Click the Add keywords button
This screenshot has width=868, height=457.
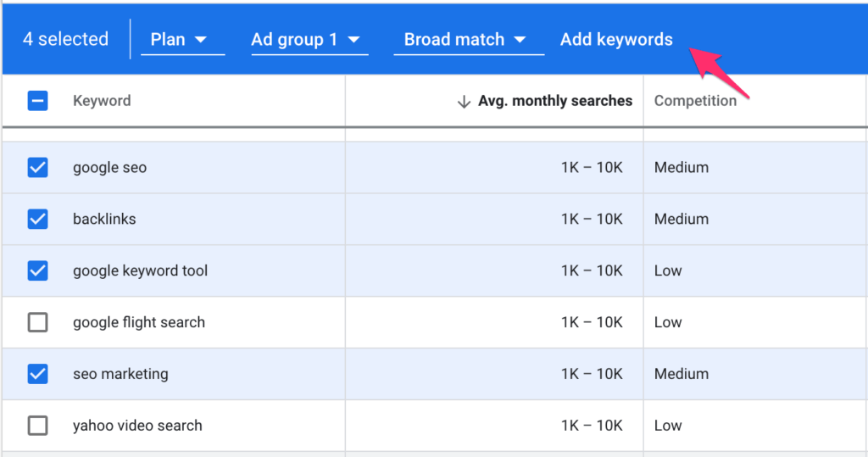616,40
